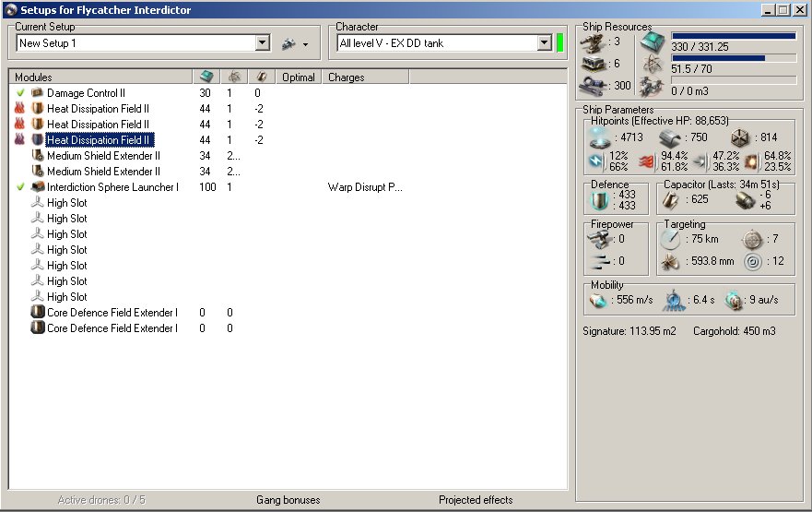This screenshot has width=812, height=512.
Task: Select the first Core Defence Field Extender I
Action: pyautogui.click(x=112, y=312)
